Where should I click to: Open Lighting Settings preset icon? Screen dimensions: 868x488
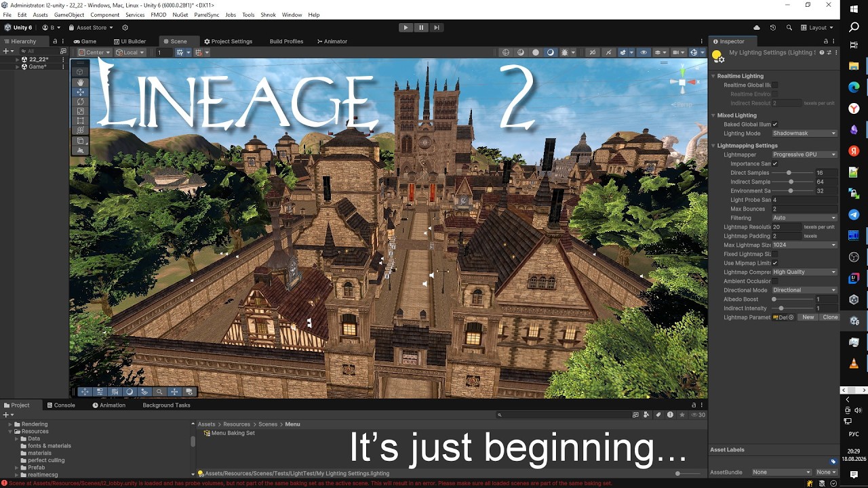pyautogui.click(x=829, y=52)
